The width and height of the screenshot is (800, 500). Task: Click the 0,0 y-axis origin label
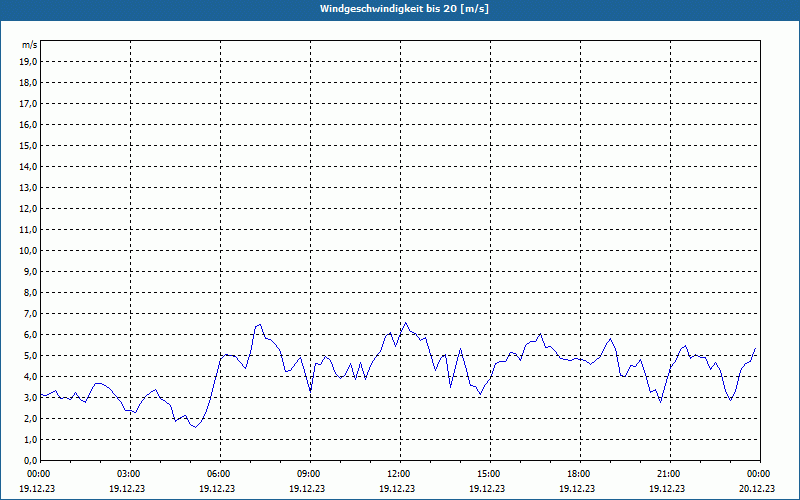click(x=30, y=461)
